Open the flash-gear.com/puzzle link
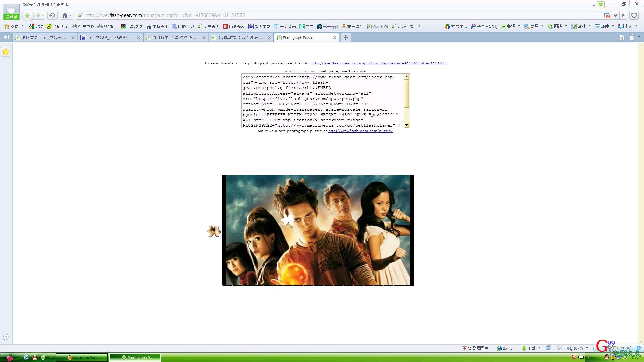The image size is (644, 362). [360, 131]
